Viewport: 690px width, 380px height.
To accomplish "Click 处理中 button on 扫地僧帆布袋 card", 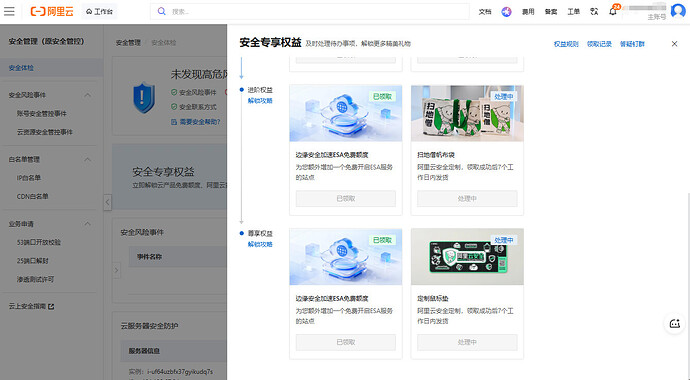I will tap(467, 199).
